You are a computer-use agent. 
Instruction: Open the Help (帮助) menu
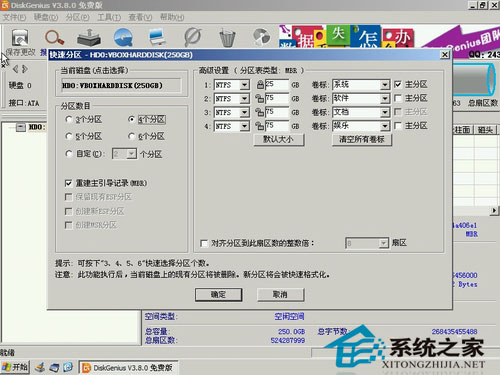click(172, 17)
